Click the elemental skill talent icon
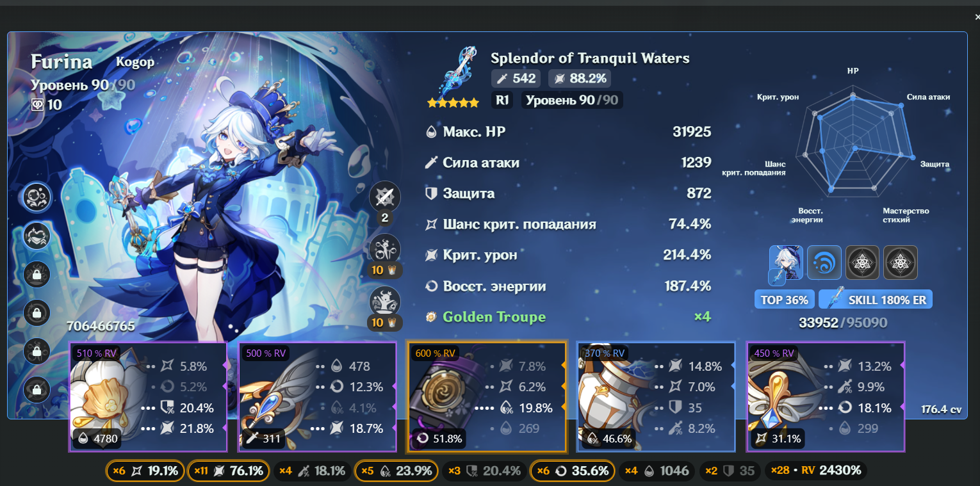This screenshot has width=980, height=486. click(385, 249)
